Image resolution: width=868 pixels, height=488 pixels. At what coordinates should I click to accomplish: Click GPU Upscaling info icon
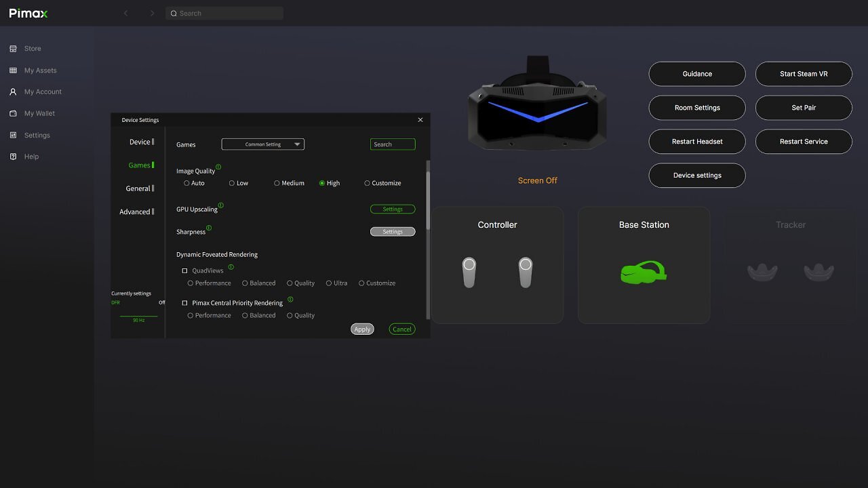[x=221, y=205]
